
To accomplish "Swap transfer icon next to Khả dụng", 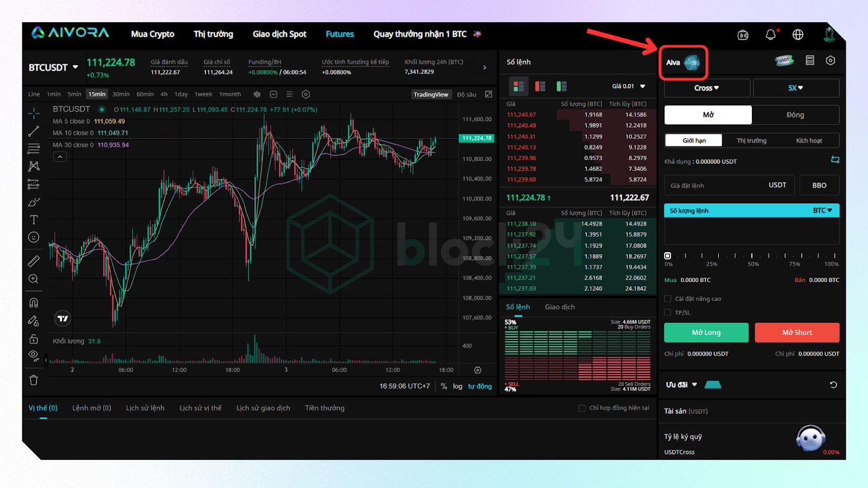I will [835, 159].
